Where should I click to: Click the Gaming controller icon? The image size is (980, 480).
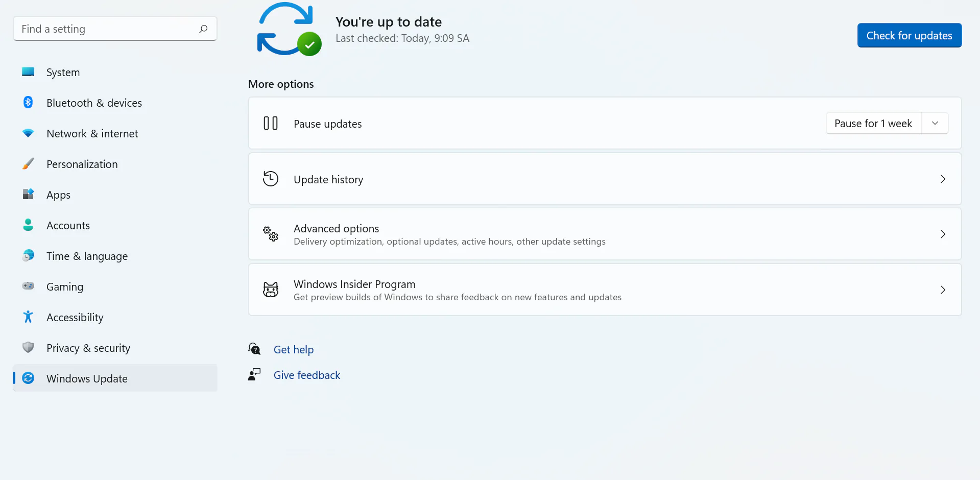28,286
